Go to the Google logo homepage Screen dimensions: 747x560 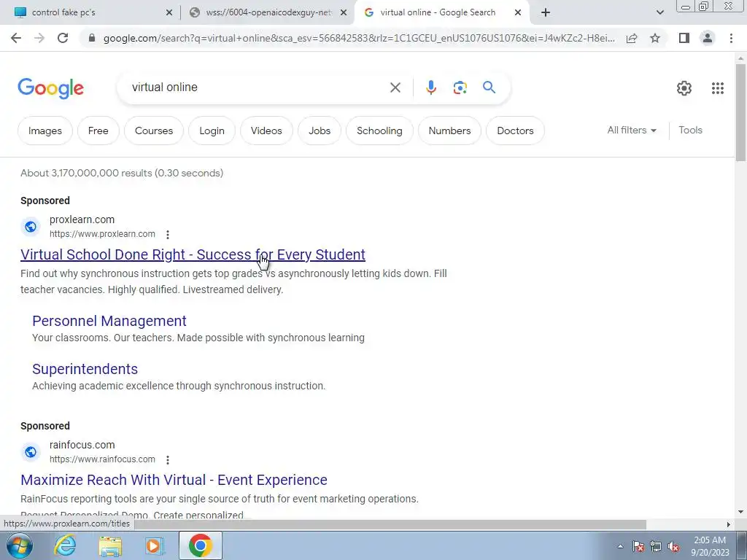tap(50, 88)
